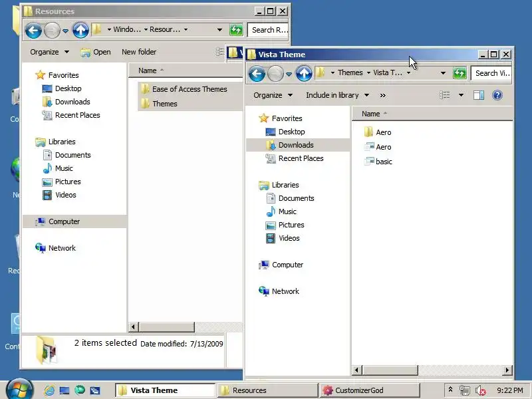The height and width of the screenshot is (399, 532).
Task: Refresh the Resources window
Action: (236, 30)
